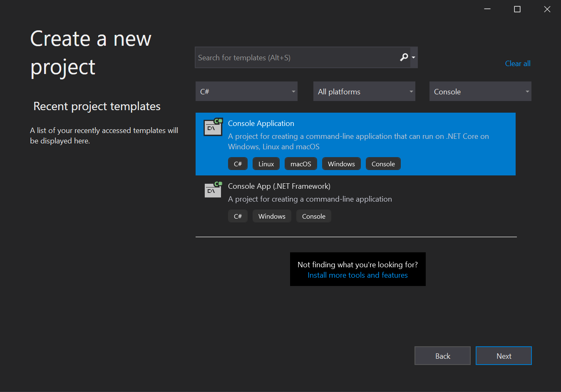
Task: Expand the search box dropdown arrow
Action: point(413,57)
